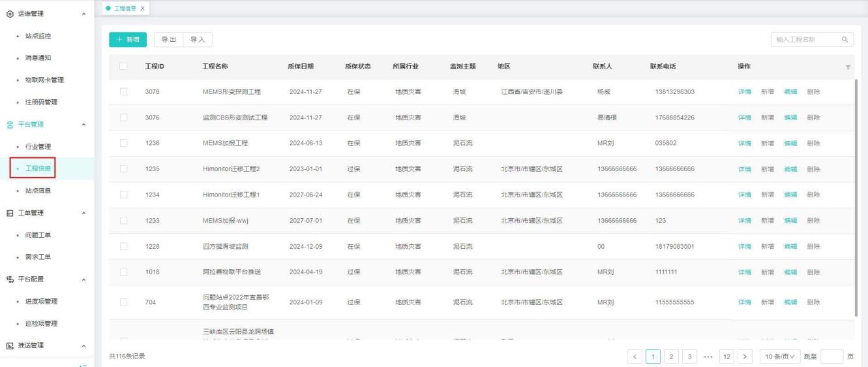Toggle the select-all header checkbox

pos(123,67)
